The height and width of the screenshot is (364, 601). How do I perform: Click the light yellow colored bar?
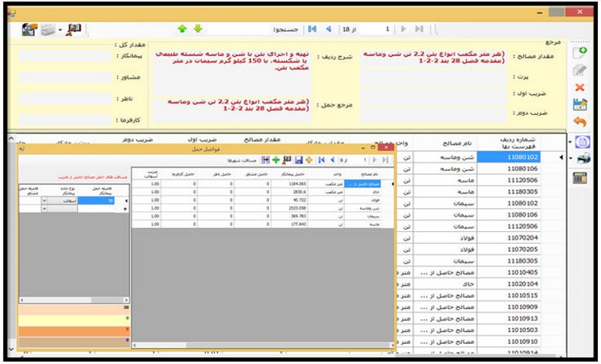tap(74, 320)
